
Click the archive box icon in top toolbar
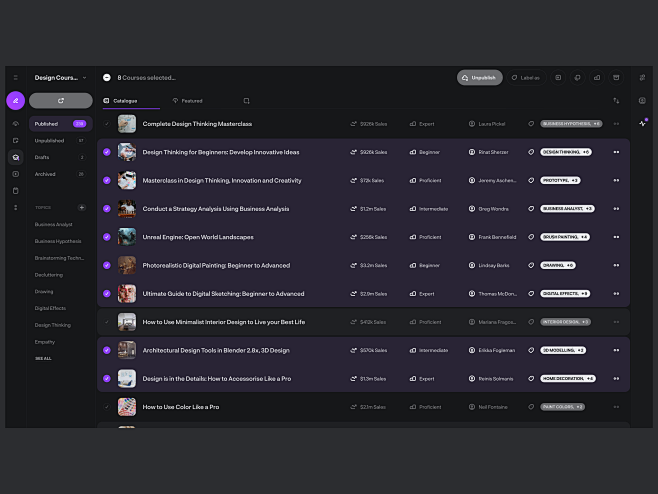616,77
